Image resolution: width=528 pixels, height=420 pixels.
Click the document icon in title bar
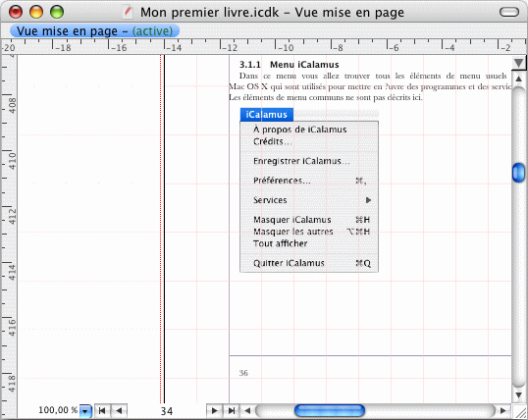128,12
